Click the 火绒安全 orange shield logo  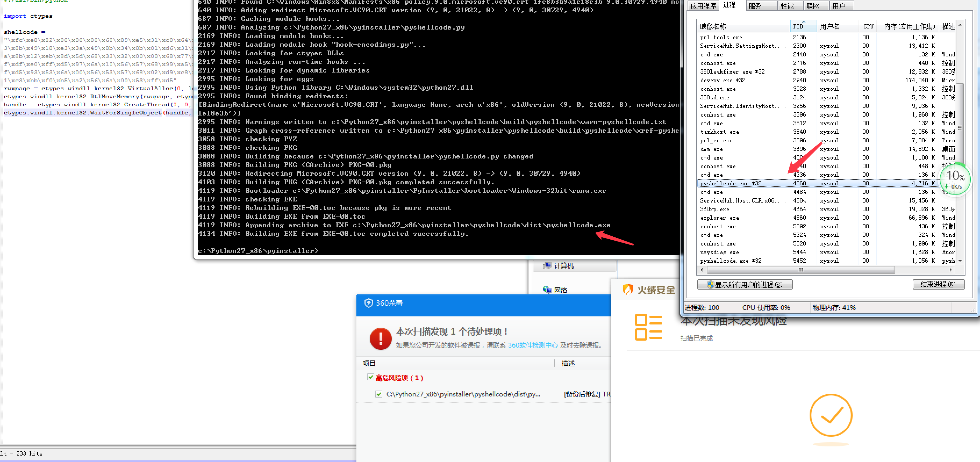pyautogui.click(x=627, y=290)
